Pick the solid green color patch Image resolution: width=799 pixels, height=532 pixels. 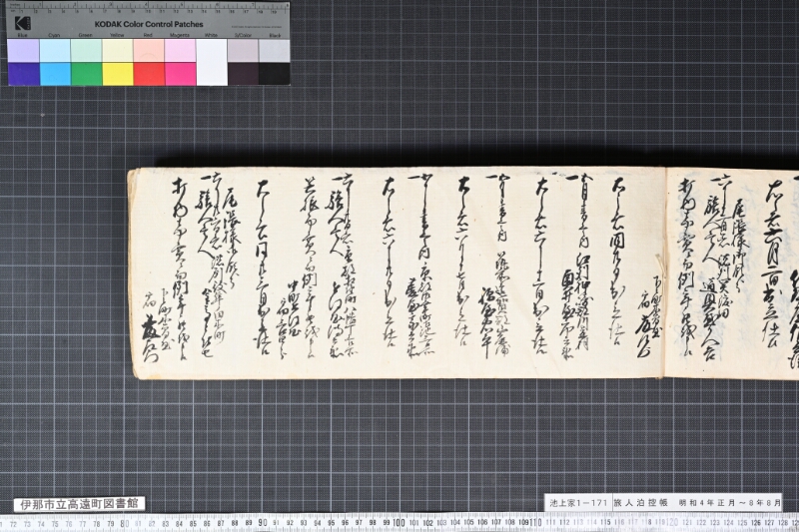pyautogui.click(x=87, y=74)
